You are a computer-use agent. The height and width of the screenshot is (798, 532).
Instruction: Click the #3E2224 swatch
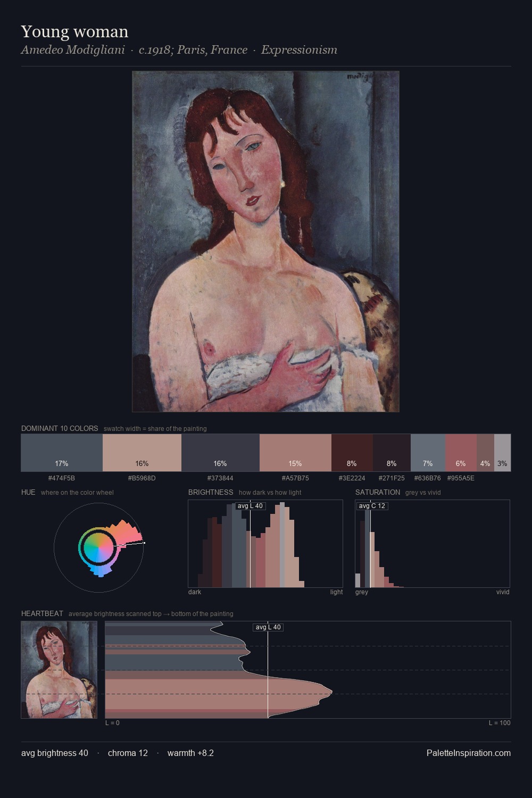click(352, 453)
